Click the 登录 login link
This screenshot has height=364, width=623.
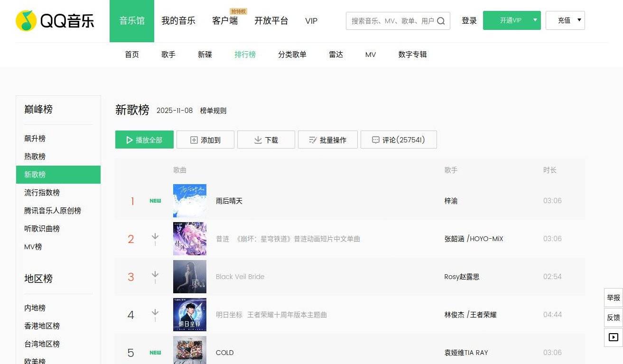[469, 21]
